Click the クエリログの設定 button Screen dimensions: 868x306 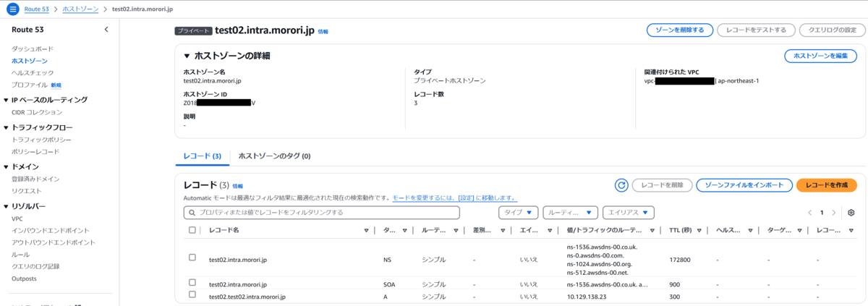pos(833,30)
